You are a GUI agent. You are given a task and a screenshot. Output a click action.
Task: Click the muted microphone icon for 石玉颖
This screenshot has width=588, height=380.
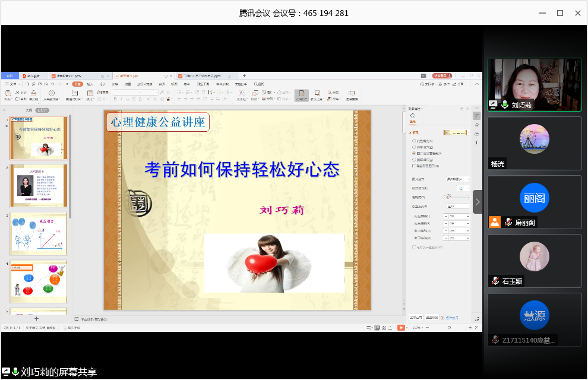pyautogui.click(x=495, y=281)
